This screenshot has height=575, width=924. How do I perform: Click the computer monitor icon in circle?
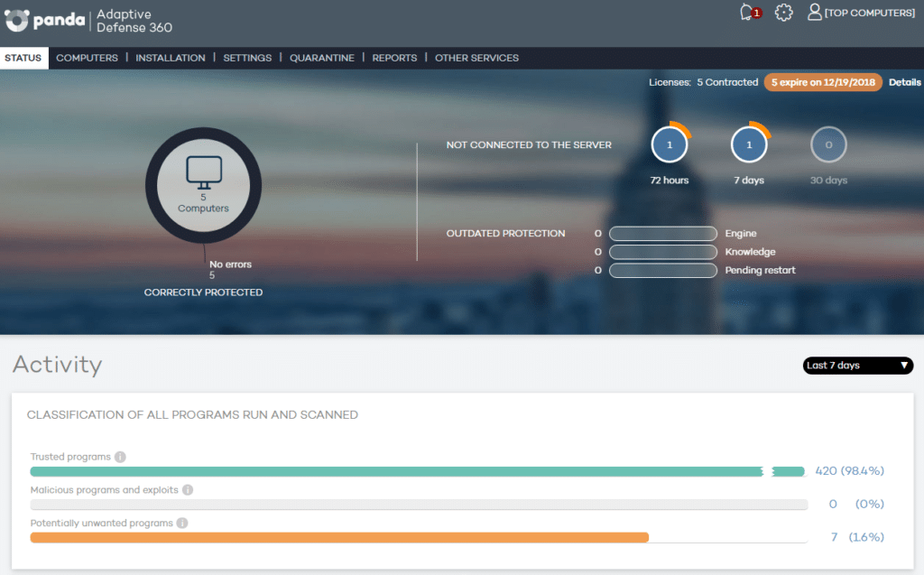(203, 172)
